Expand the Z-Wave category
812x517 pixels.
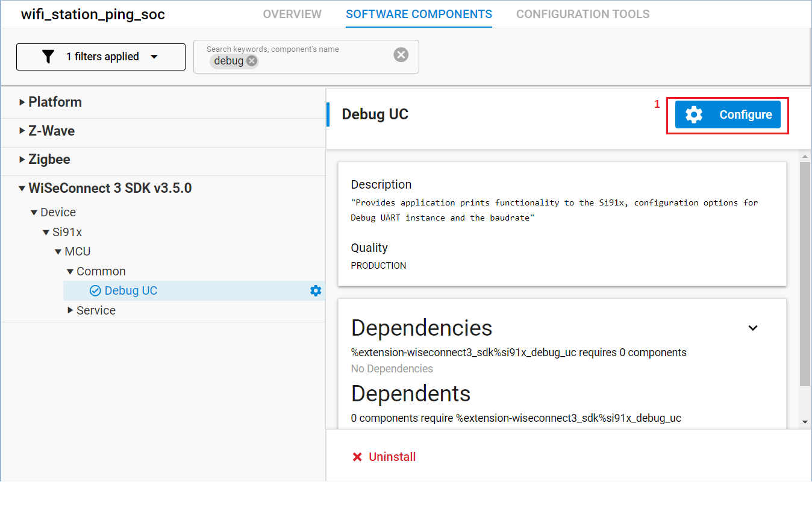click(x=22, y=131)
